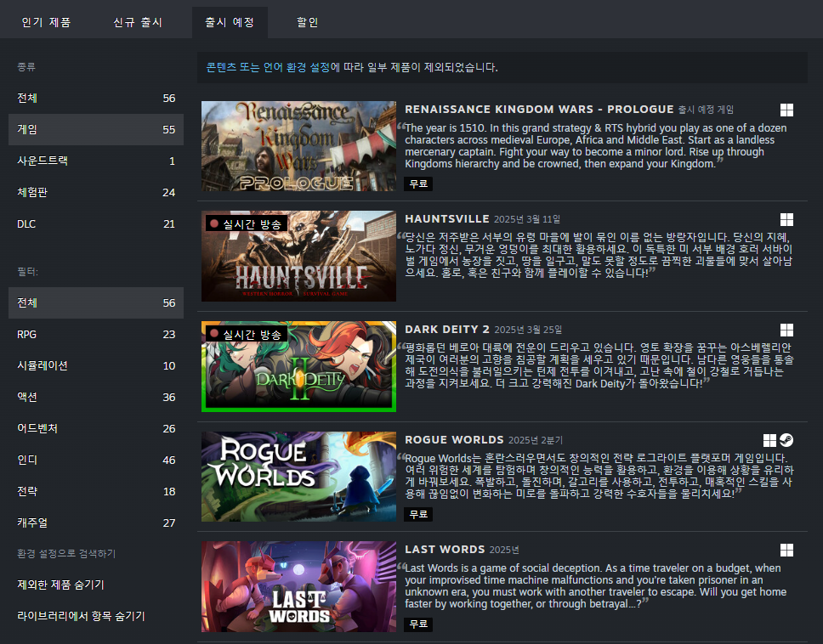Choose the 사운드트랙 type filter
Image resolution: width=823 pixels, height=644 pixels.
click(96, 161)
